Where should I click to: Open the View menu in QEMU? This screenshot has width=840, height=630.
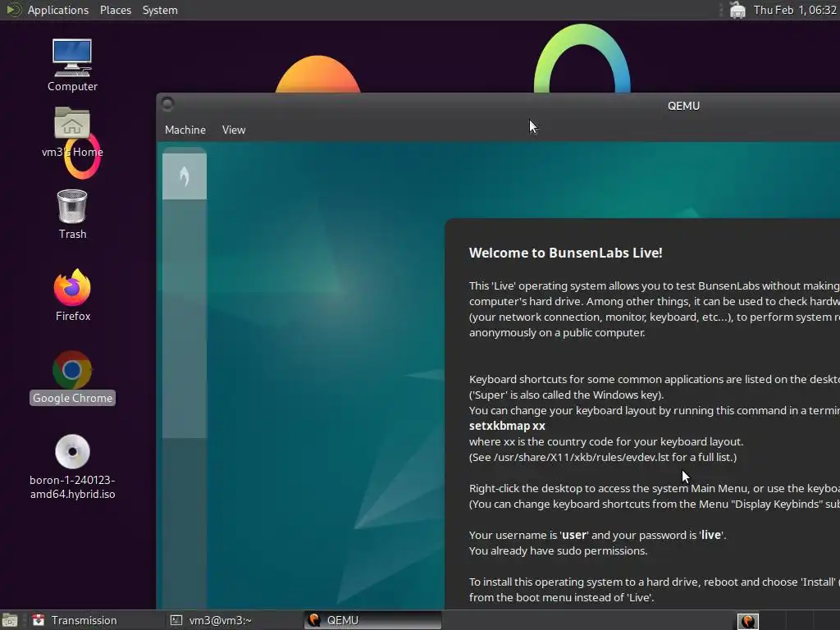click(234, 130)
